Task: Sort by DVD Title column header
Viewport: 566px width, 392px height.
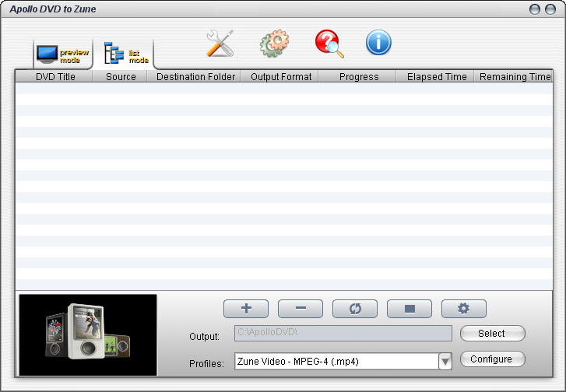Action: point(54,76)
